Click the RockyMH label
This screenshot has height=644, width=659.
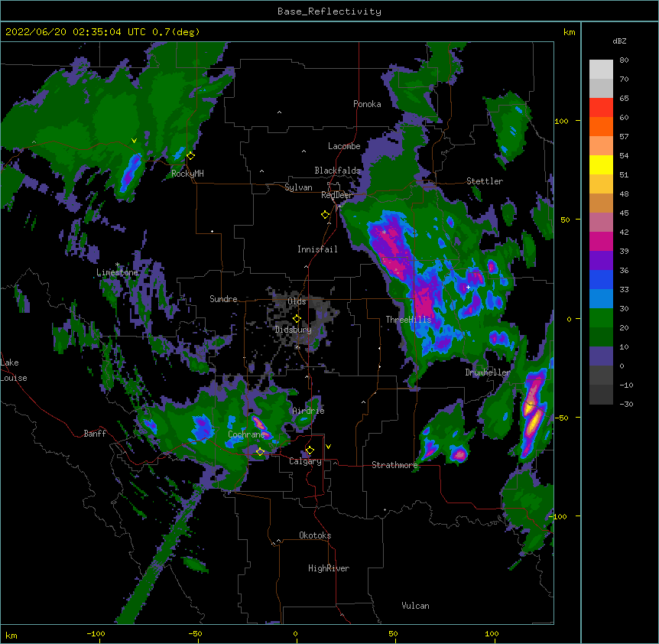point(187,174)
